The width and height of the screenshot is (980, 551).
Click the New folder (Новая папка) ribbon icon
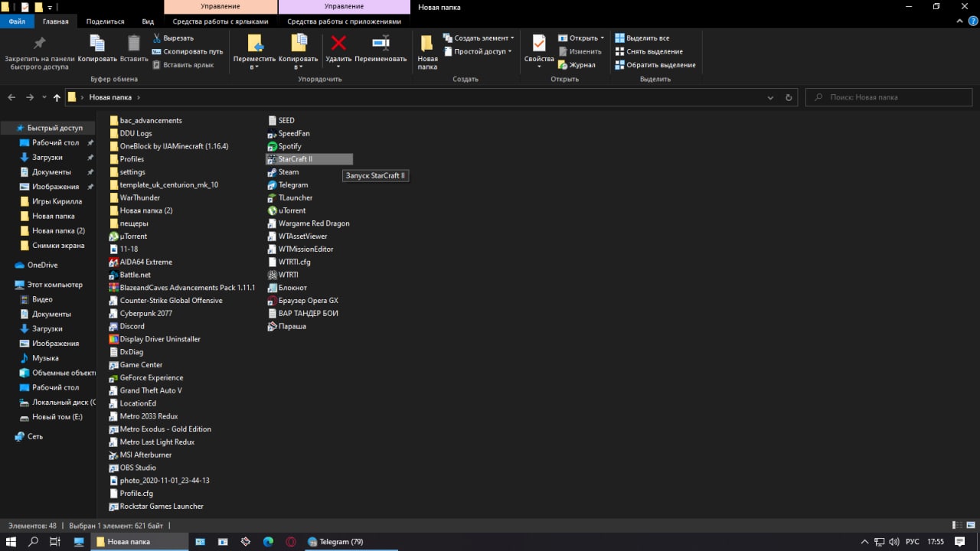[x=427, y=44]
